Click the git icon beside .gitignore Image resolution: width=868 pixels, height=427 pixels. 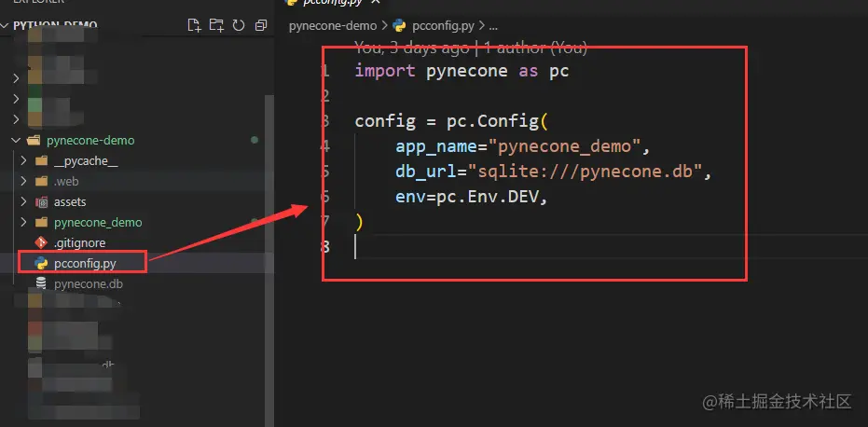click(41, 242)
